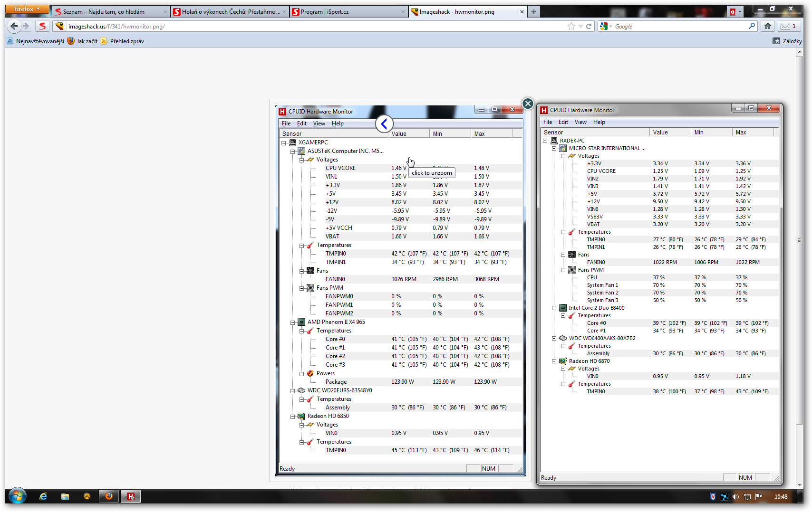Collapse the WDC WD6400AAKS-00A7B2 node
This screenshot has height=512, width=812.
coord(554,338)
